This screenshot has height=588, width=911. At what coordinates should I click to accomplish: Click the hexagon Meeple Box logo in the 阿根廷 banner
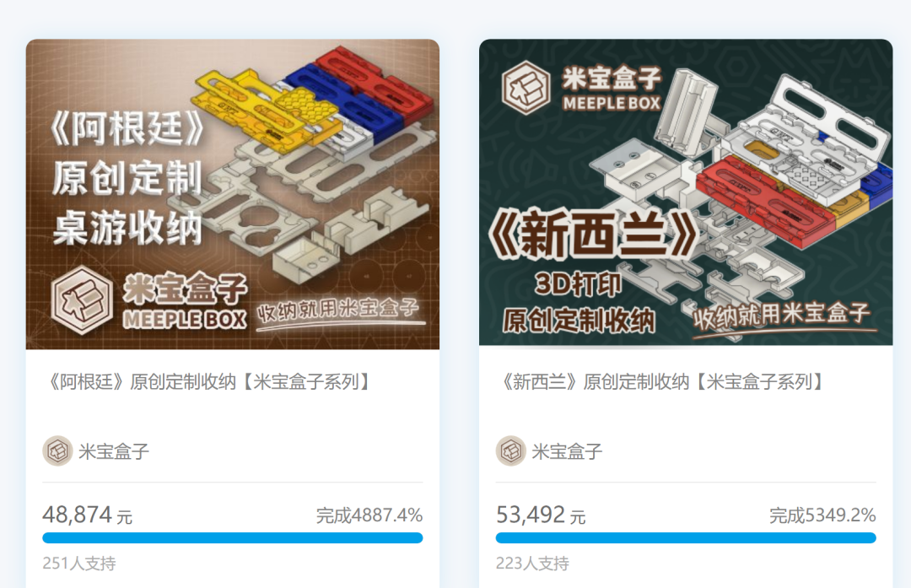pos(82,300)
